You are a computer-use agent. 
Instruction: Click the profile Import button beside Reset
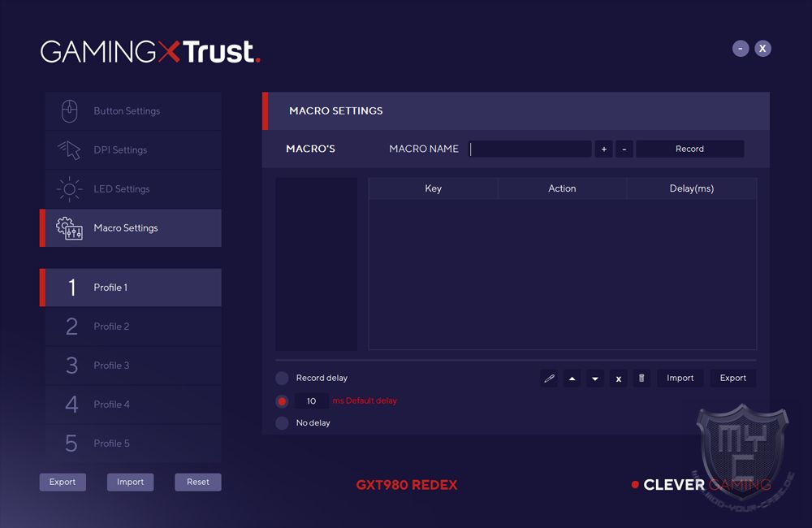(x=130, y=482)
